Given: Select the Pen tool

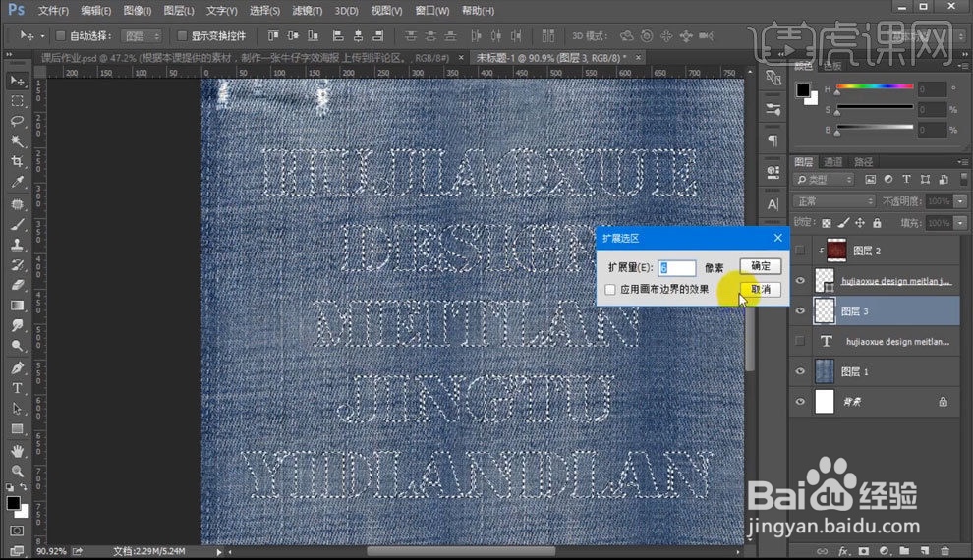Looking at the screenshot, I should pos(18,367).
